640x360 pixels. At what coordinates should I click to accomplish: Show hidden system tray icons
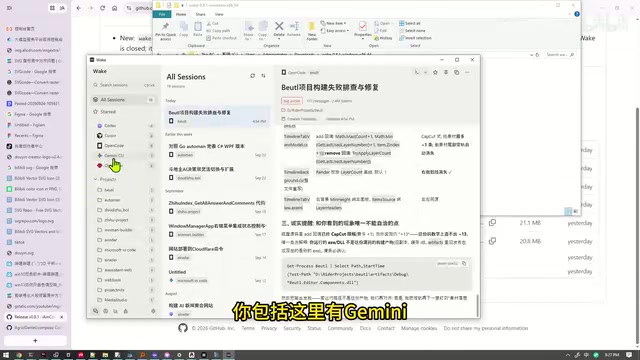[568, 355]
